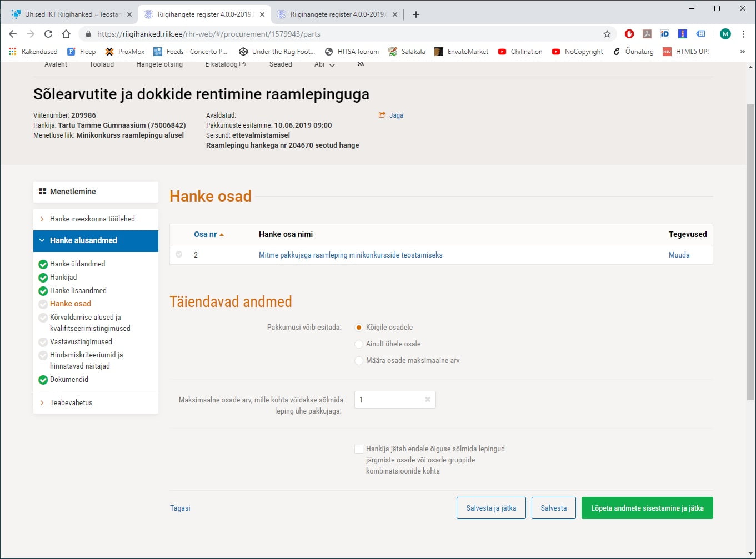Open the browser home page icon
The image size is (756, 559).
[x=66, y=34]
